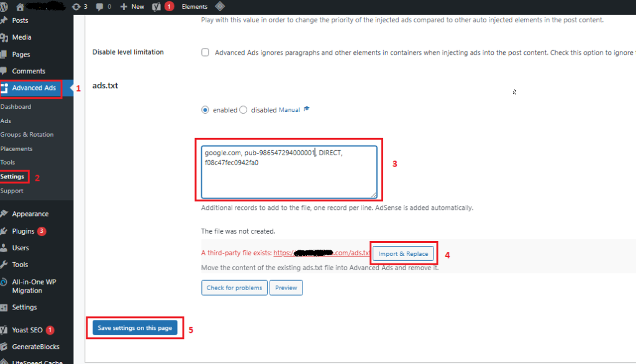Save settings on this page

tap(135, 328)
